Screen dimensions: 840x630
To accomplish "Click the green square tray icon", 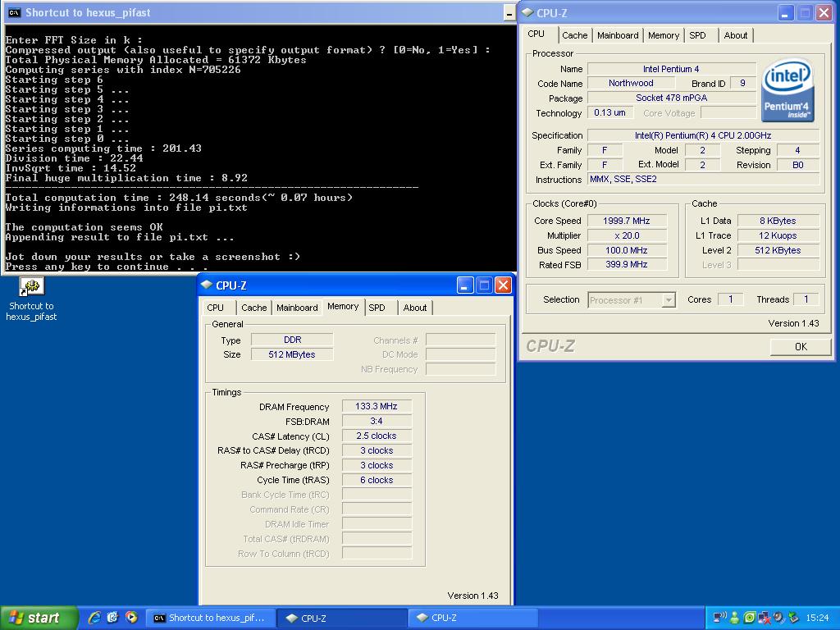I will pos(750,618).
